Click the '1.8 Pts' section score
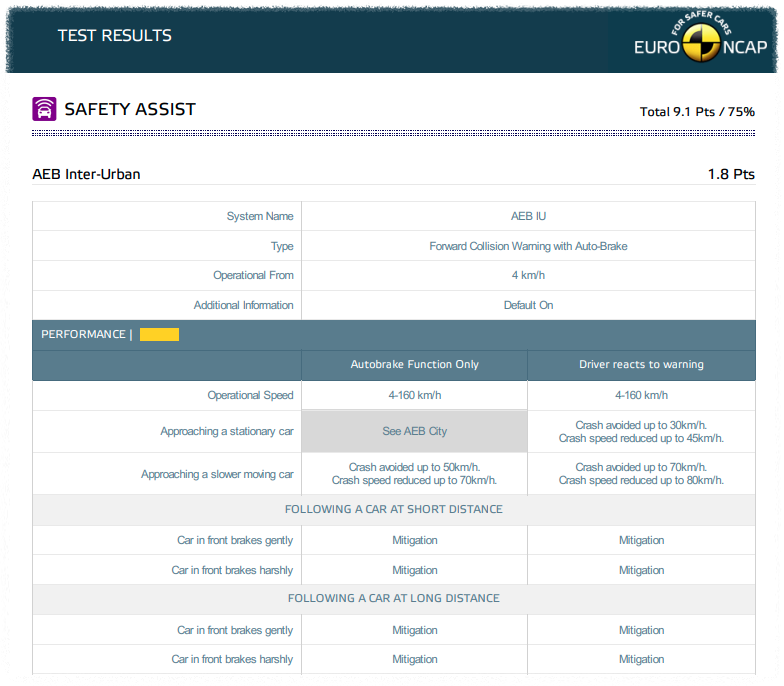 [731, 174]
